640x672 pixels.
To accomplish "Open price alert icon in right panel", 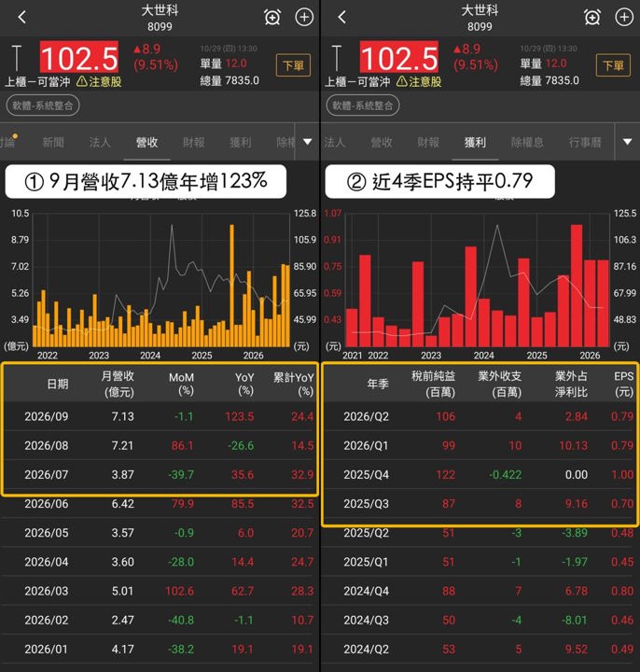I will point(592,18).
